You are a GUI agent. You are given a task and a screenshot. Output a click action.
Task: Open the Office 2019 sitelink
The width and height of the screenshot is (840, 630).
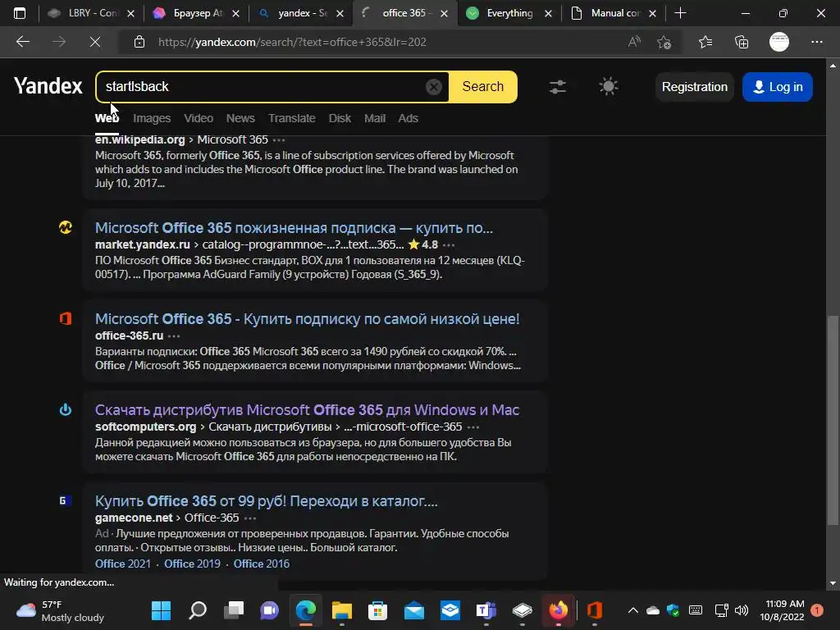[x=192, y=564]
